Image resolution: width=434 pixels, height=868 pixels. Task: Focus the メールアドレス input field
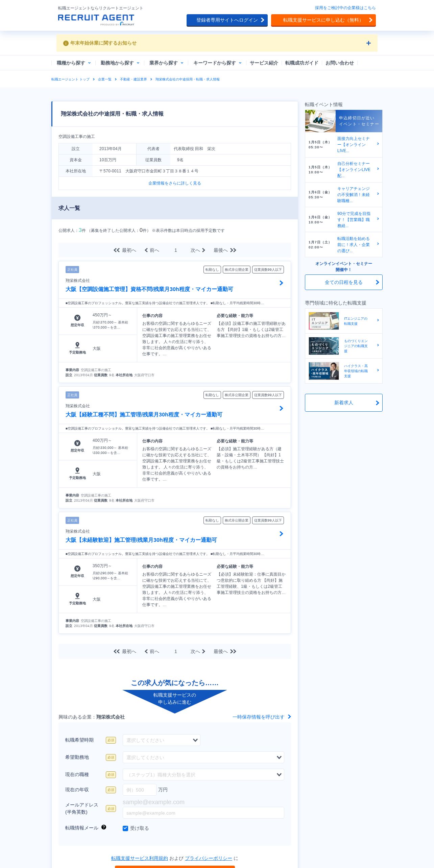click(203, 813)
